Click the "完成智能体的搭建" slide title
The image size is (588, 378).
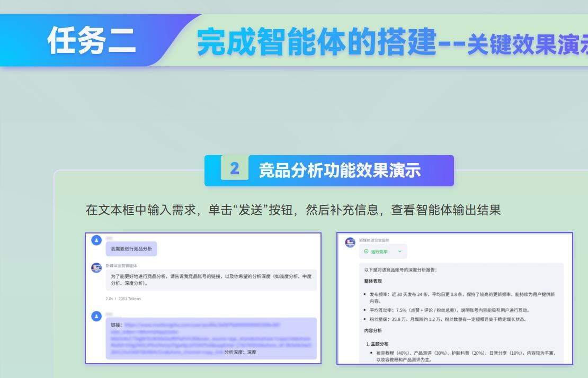coord(317,42)
